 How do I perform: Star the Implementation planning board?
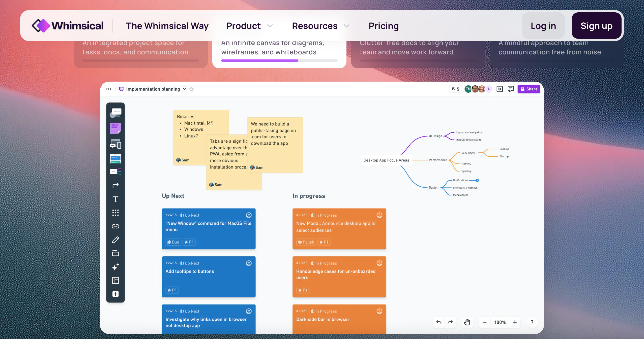[x=191, y=89]
